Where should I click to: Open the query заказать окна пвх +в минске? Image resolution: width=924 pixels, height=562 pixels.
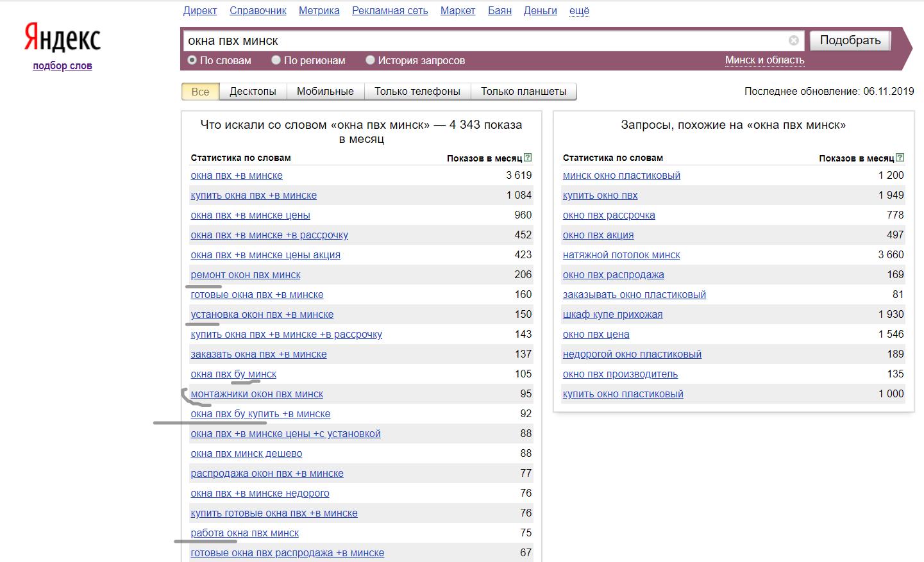[x=258, y=354]
